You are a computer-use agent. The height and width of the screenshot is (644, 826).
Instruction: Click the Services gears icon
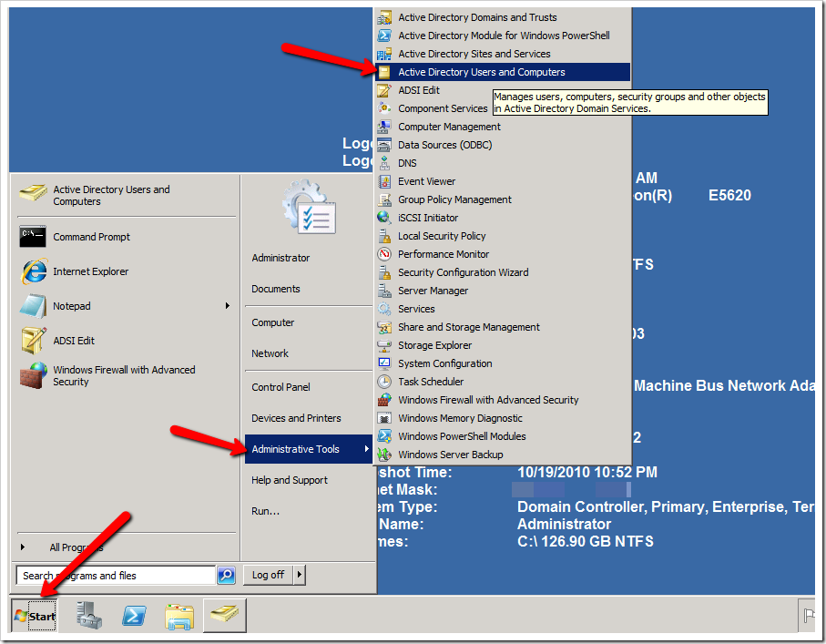click(384, 309)
